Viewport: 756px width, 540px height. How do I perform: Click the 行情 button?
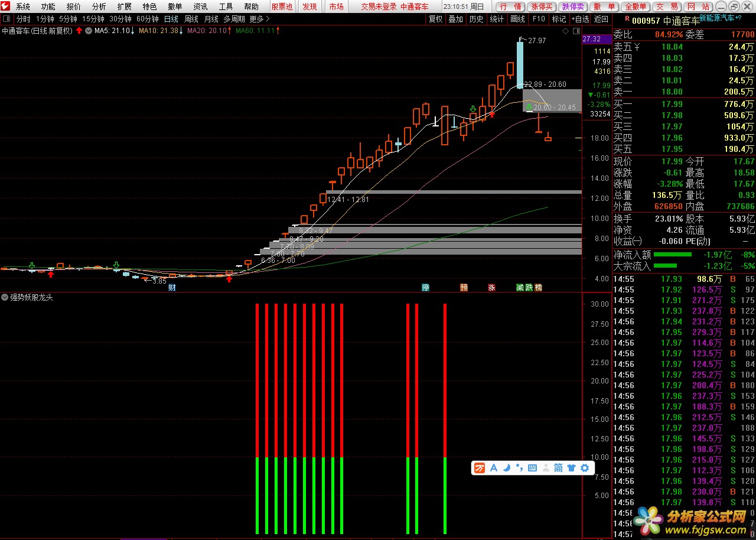click(510, 7)
